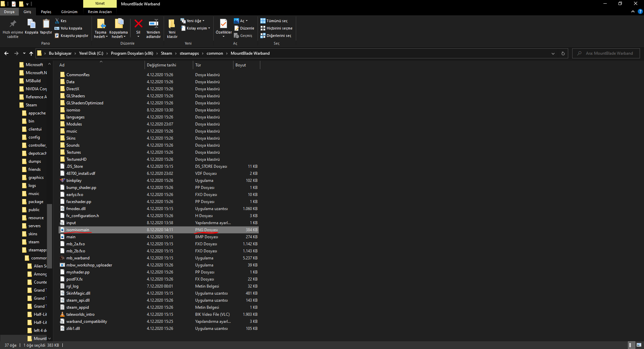Viewport: 644px width, 349px height.
Task: Collapse the ribbon with the chevron
Action: [633, 12]
